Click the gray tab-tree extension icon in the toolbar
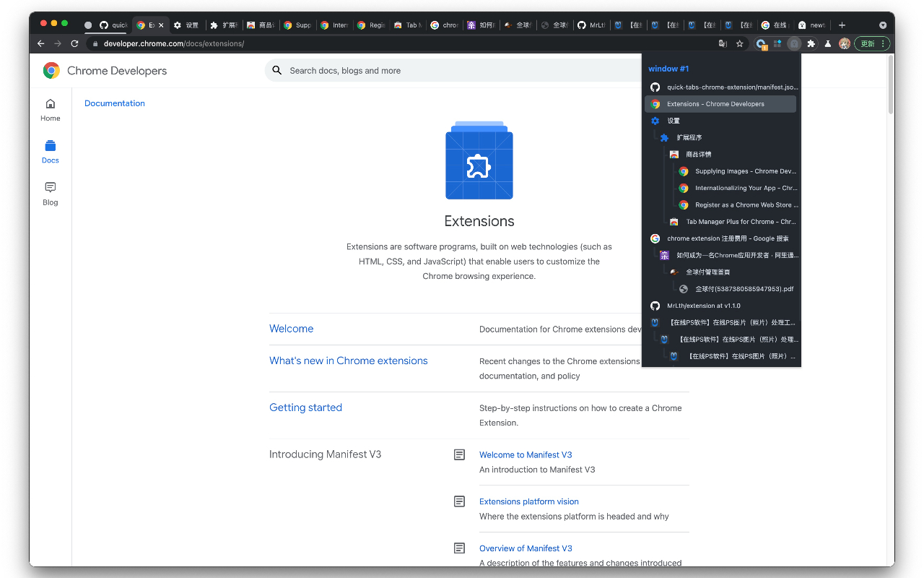 (794, 43)
